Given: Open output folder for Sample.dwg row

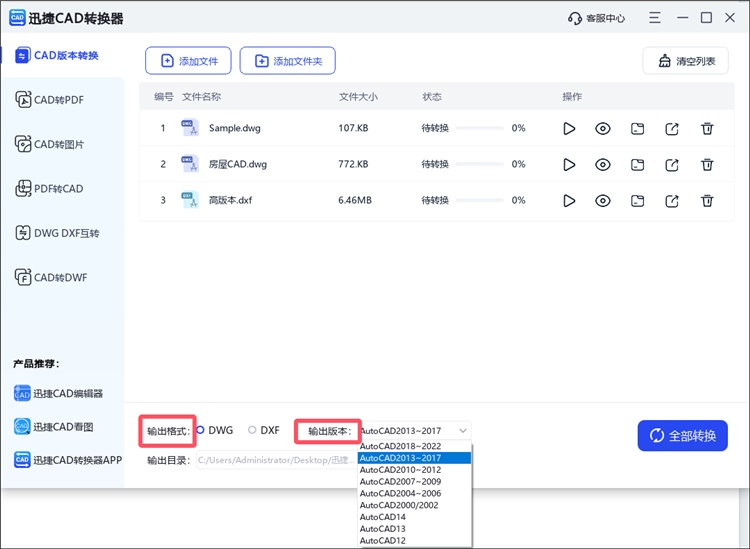Looking at the screenshot, I should 638,128.
